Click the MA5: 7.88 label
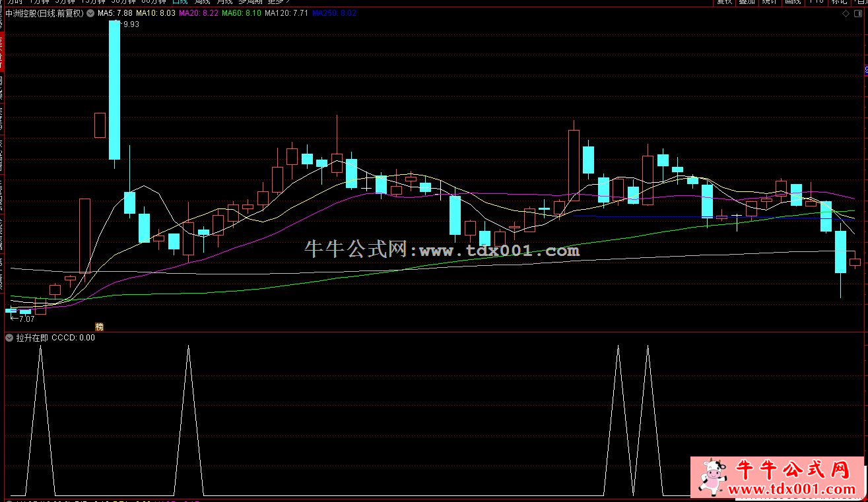 tap(115, 13)
